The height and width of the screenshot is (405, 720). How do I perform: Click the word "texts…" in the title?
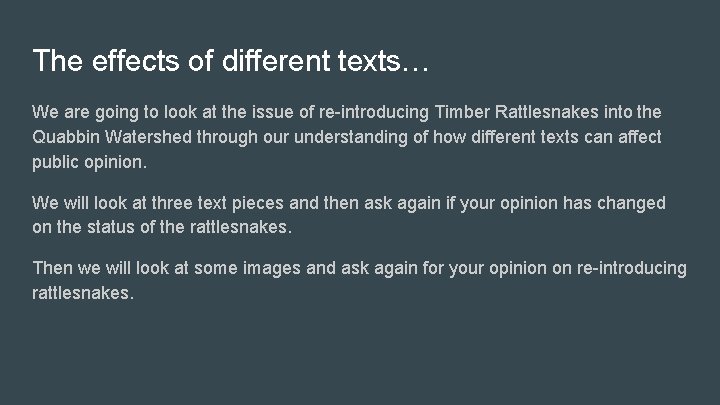tap(383, 61)
